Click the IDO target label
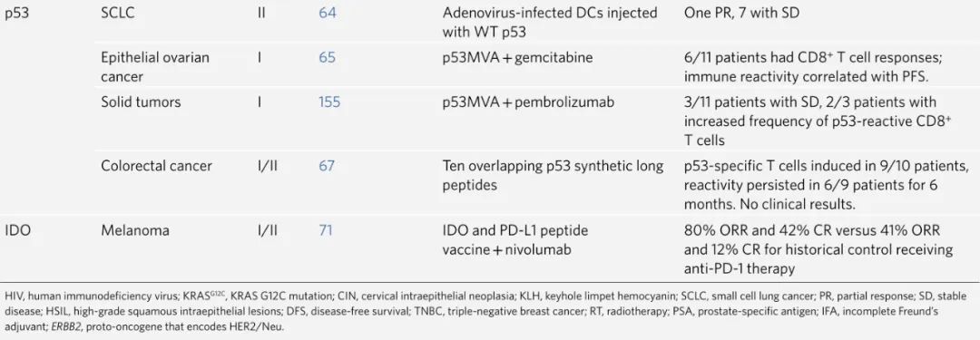 click(17, 230)
